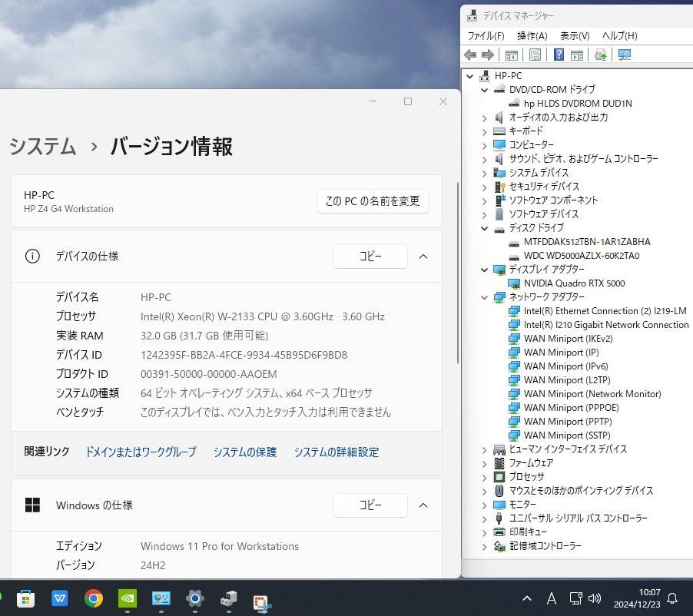Select Intel(R) I210 Gigabit Network Connection
The image size is (693, 616).
606,325
